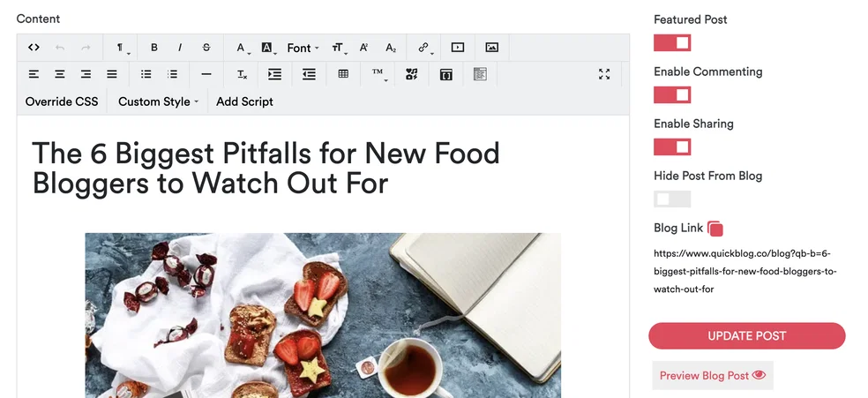Insert an image via picture icon
Viewport: 868px width, 398px height.
click(x=491, y=48)
